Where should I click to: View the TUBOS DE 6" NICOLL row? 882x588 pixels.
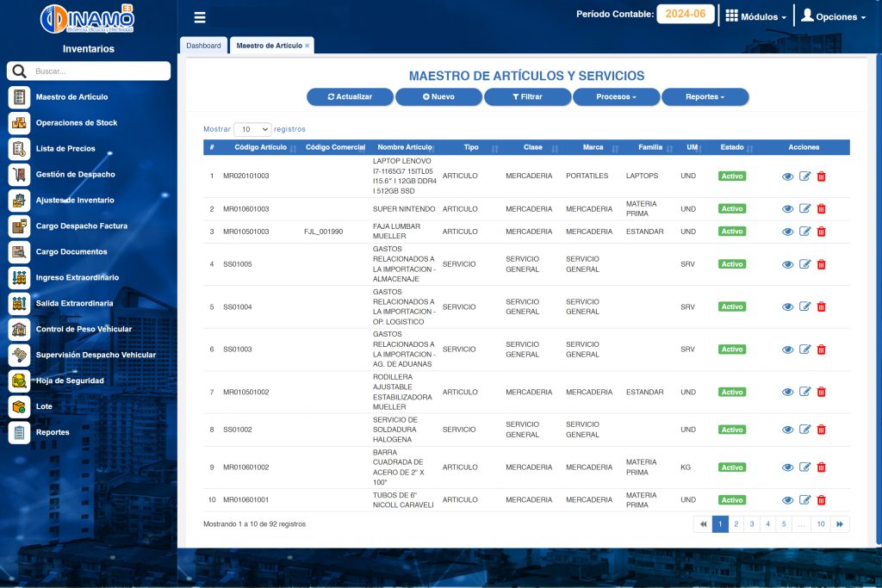click(x=787, y=500)
